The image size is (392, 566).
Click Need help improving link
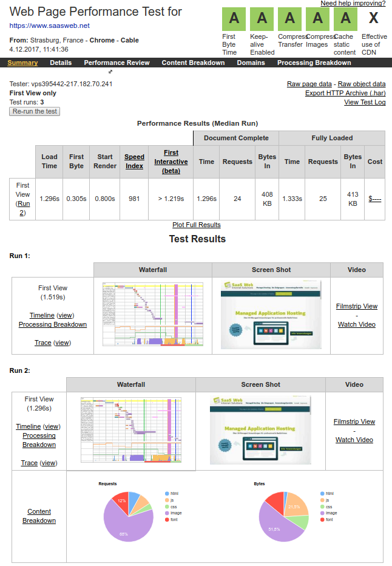(353, 3)
